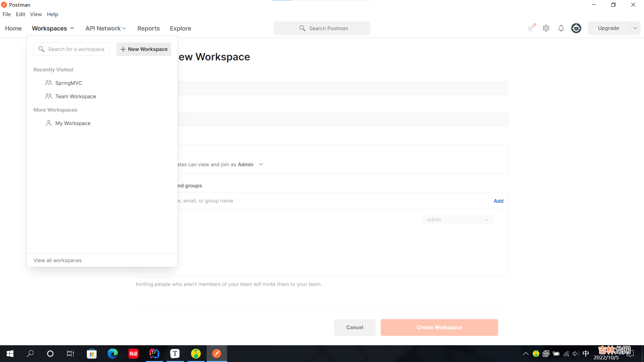Click the My Workspace person icon
644x362 pixels.
click(x=49, y=123)
